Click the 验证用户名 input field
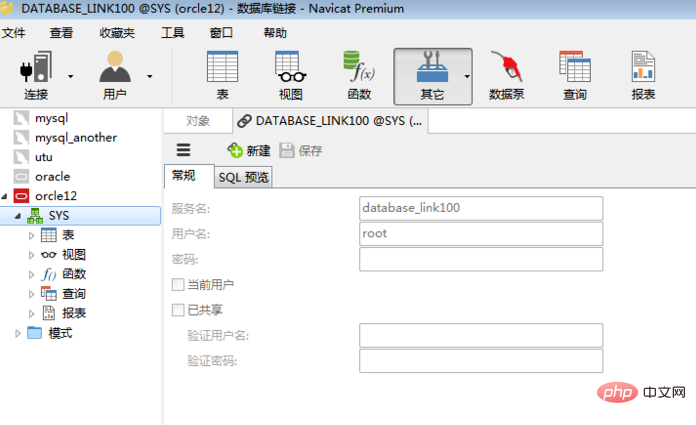Viewport: 696px width, 425px height. point(481,335)
